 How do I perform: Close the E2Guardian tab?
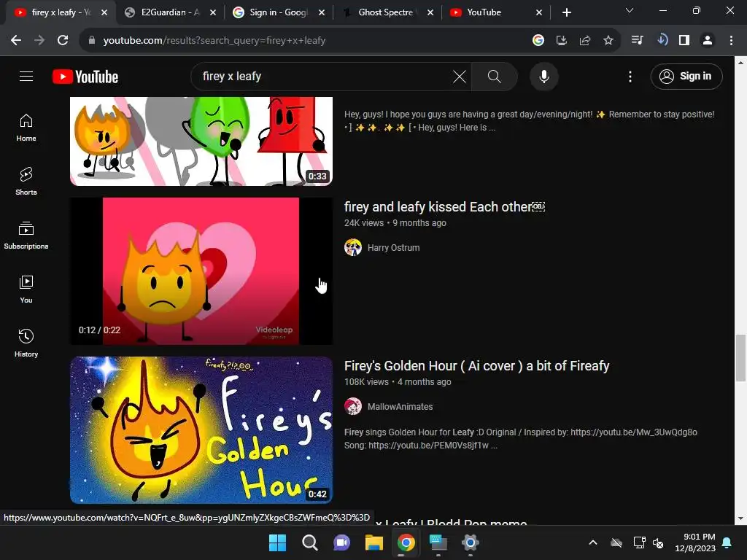point(213,12)
